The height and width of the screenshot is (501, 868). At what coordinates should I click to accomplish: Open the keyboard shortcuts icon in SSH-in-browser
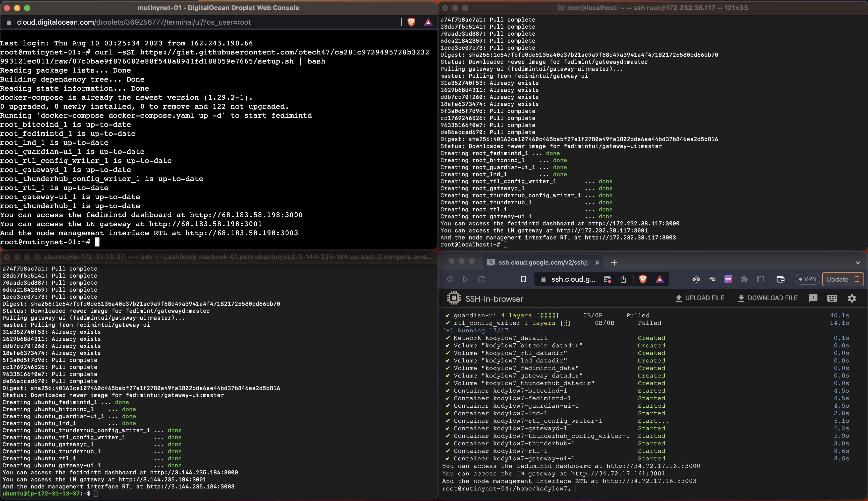point(832,298)
